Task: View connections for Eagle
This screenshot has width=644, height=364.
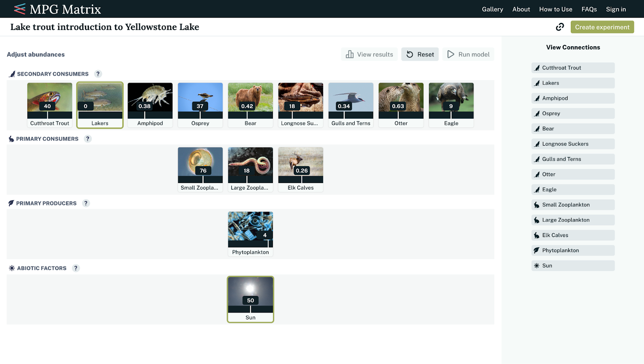Action: (x=573, y=190)
